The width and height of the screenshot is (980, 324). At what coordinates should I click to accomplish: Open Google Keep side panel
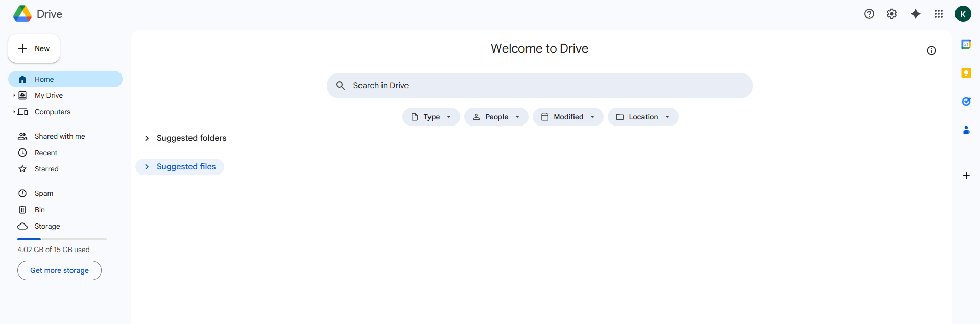966,73
